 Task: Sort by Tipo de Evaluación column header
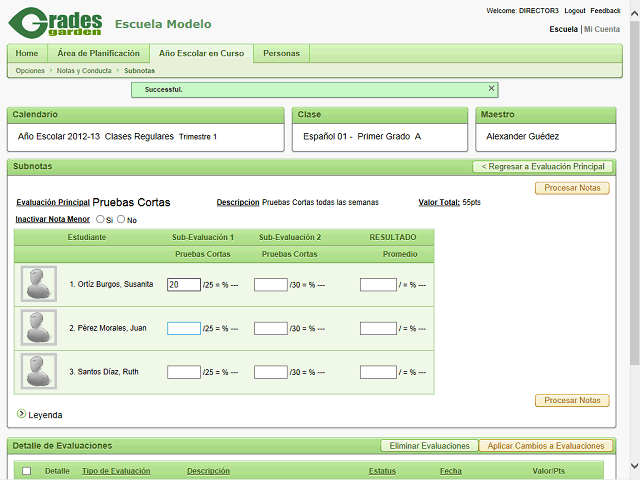point(116,471)
